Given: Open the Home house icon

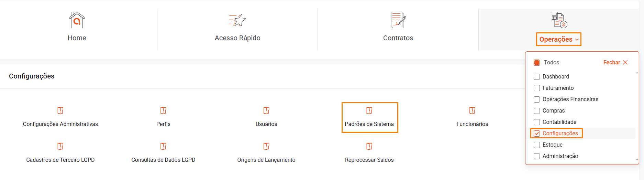Looking at the screenshot, I should point(77,20).
